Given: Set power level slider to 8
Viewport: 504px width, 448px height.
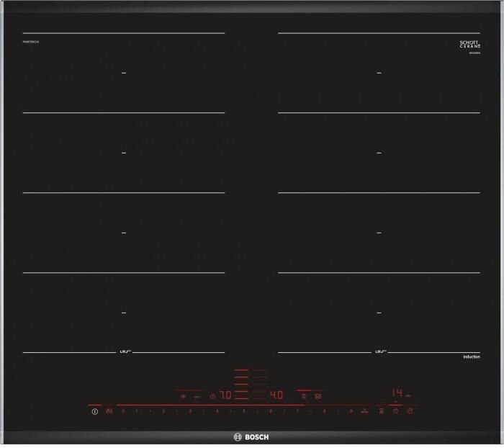Looking at the screenshot, I should coord(324,411).
